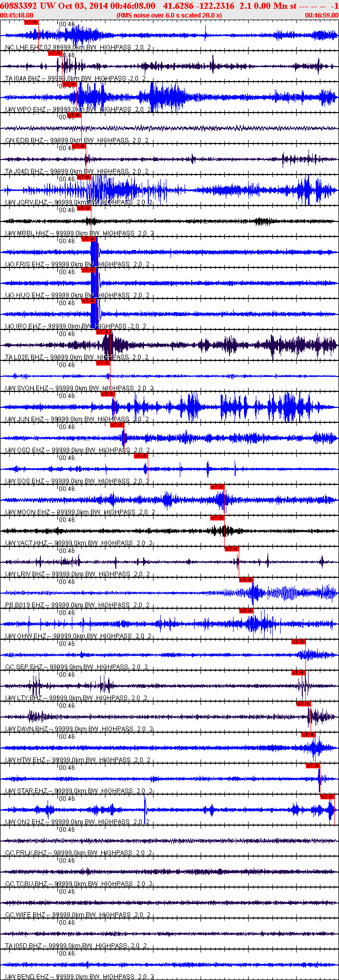Click the pick flag on UO HUO trace
339x980 pixels.
point(89,270)
